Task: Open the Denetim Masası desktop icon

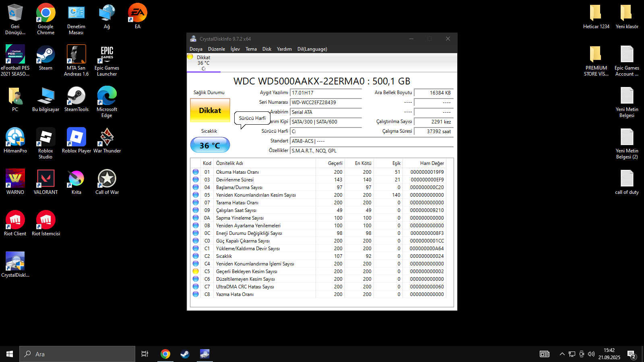Action: click(76, 19)
